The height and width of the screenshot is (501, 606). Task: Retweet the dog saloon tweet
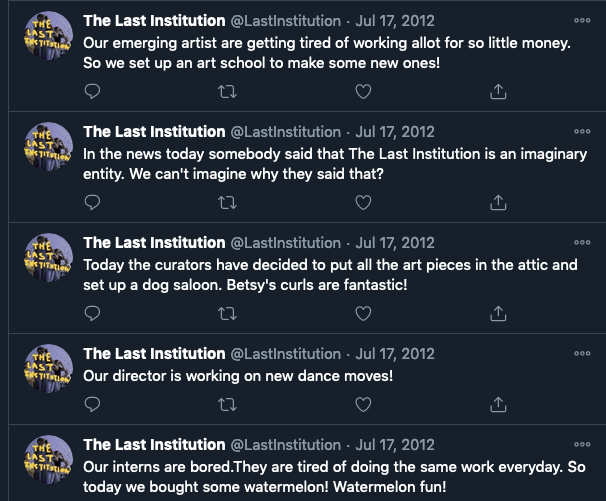[227, 313]
